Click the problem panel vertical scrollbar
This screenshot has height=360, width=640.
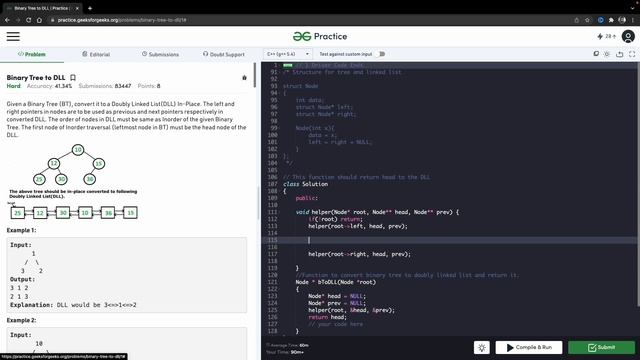[255, 75]
